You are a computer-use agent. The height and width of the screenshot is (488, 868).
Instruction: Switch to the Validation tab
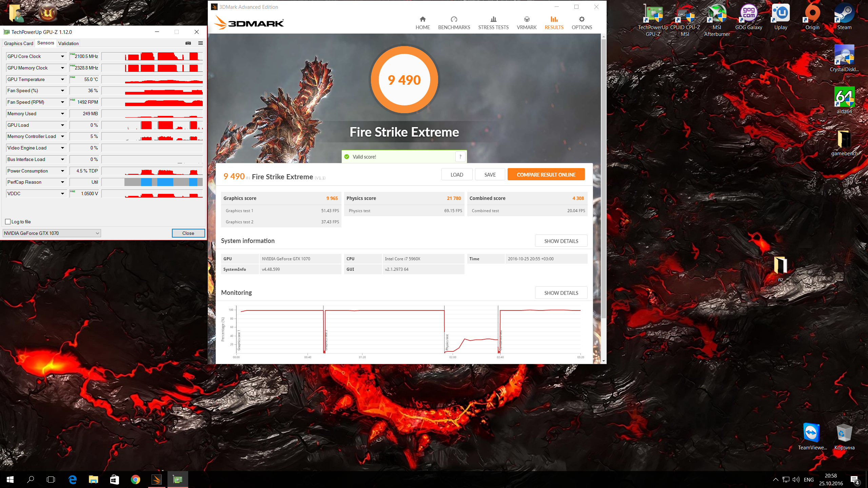click(68, 43)
